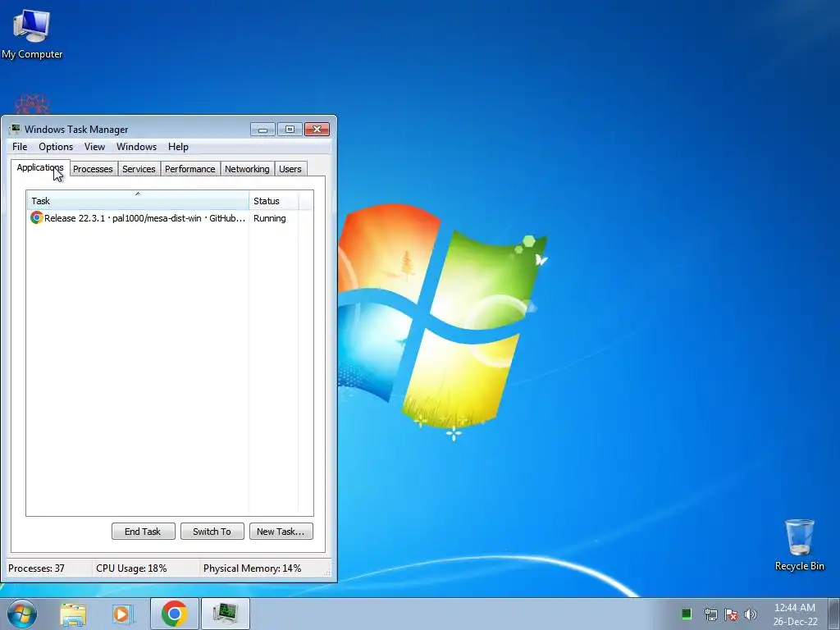Open the My Computer desktop icon
The image size is (840, 630).
[x=32, y=33]
